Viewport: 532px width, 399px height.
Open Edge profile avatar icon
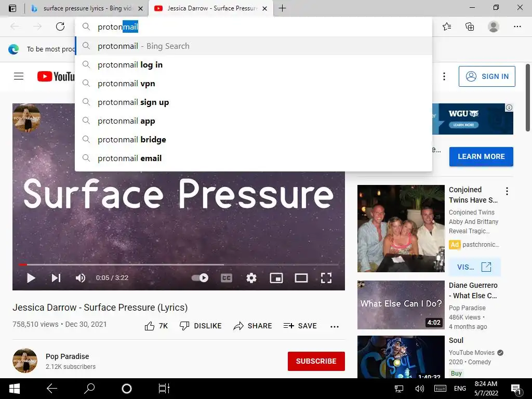(494, 26)
